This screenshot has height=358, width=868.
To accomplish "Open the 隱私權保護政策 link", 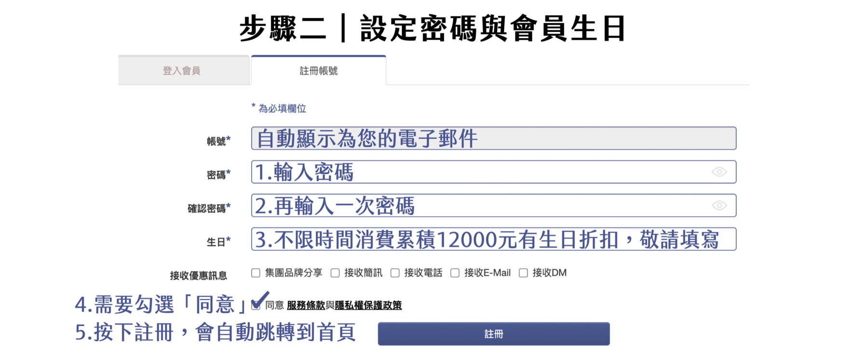I will click(x=368, y=305).
